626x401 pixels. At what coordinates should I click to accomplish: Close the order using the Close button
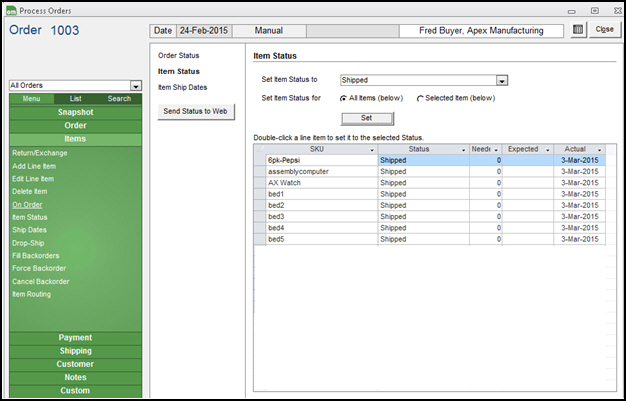(604, 30)
